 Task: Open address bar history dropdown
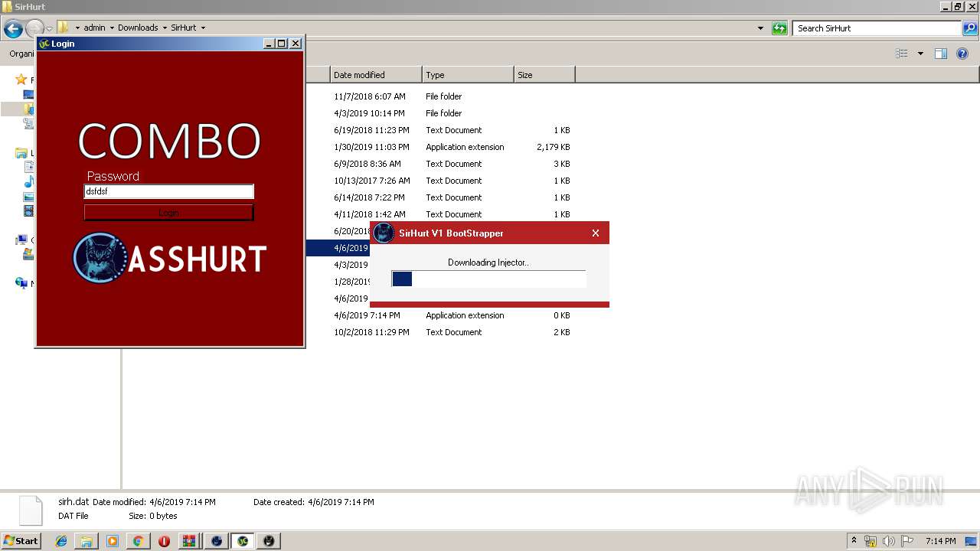760,28
